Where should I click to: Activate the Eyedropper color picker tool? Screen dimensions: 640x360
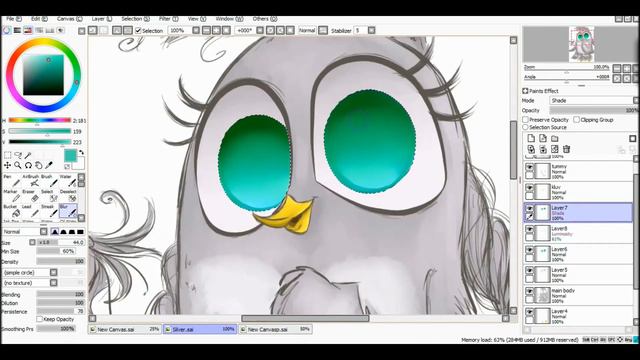point(49,165)
